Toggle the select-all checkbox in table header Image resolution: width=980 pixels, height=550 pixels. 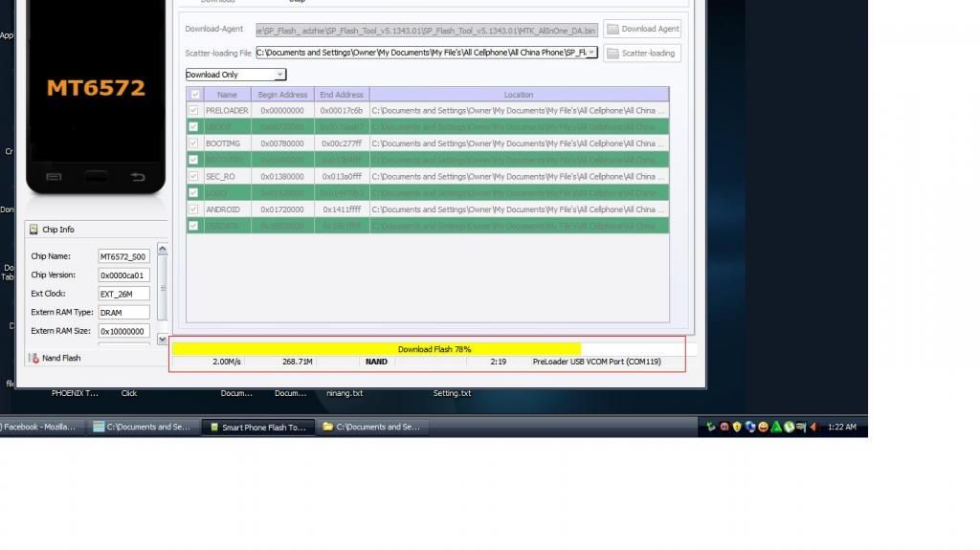point(195,95)
